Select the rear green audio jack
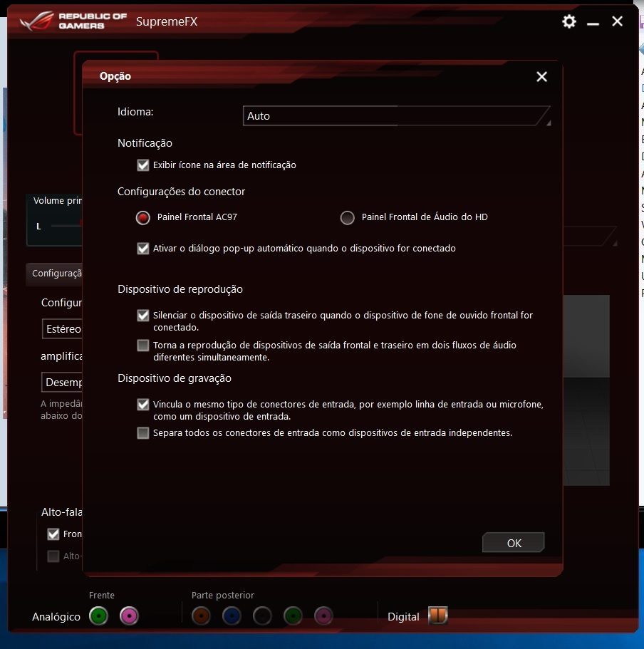644x649 pixels. tap(293, 616)
